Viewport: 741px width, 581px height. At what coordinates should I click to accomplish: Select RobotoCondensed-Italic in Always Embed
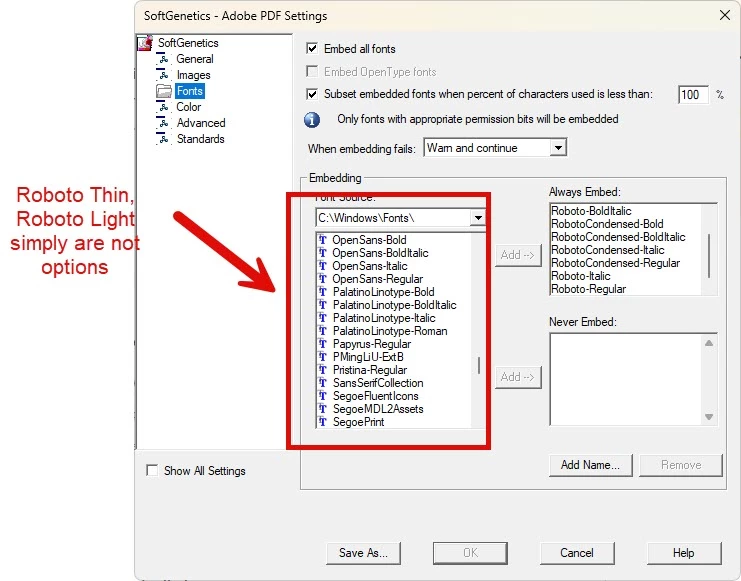coord(608,250)
